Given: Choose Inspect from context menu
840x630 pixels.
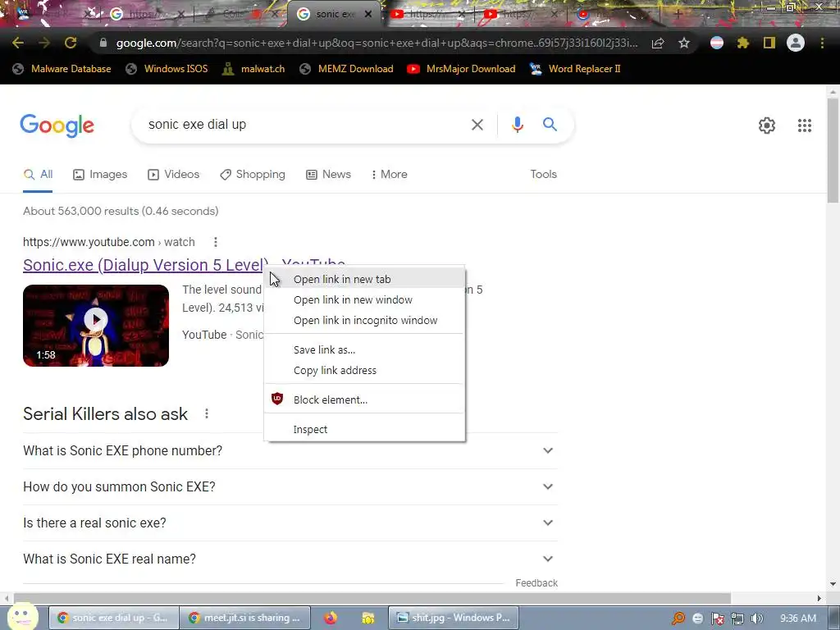Looking at the screenshot, I should click(x=365, y=429).
